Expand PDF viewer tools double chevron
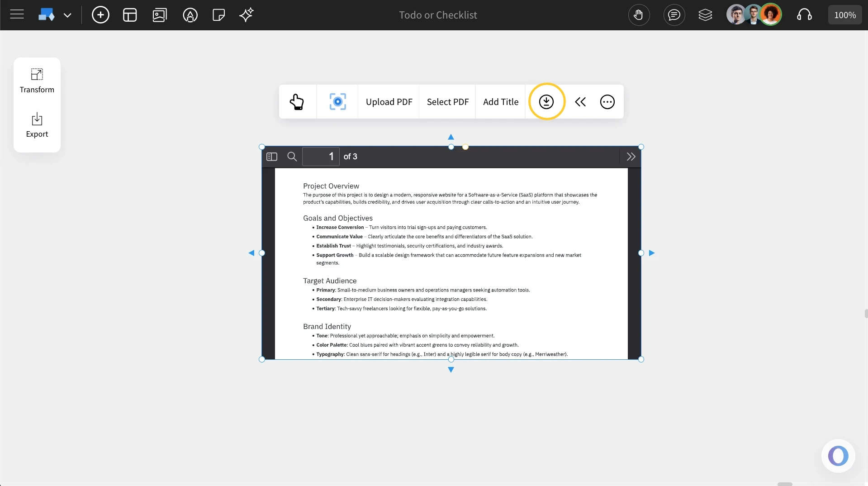The width and height of the screenshot is (868, 486). pyautogui.click(x=631, y=157)
